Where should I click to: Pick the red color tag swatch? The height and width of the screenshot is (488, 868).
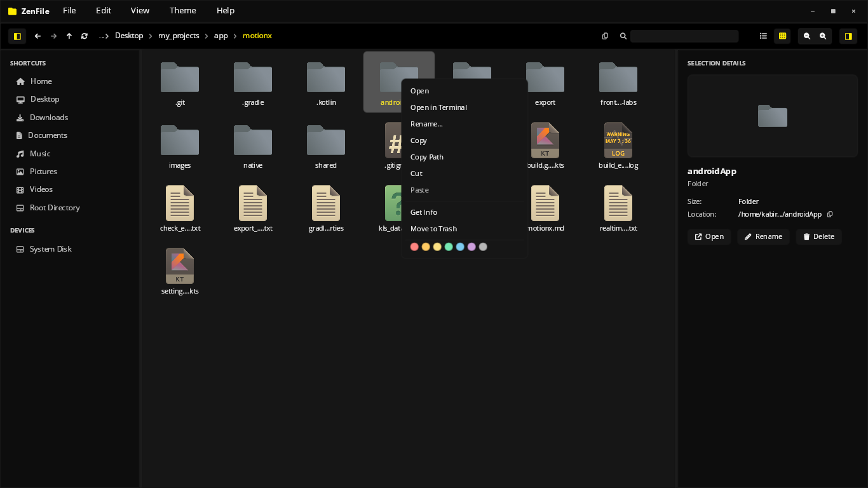pyautogui.click(x=414, y=247)
